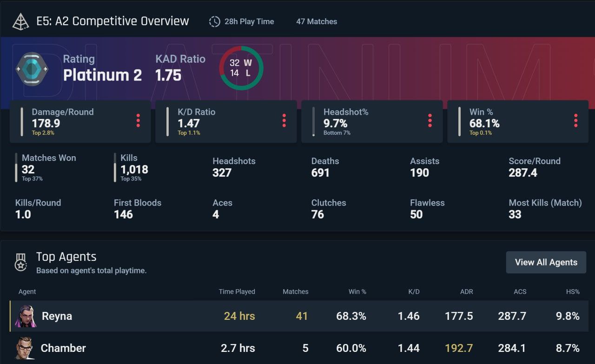Click Reyna's 287.7 ACS value

point(512,316)
